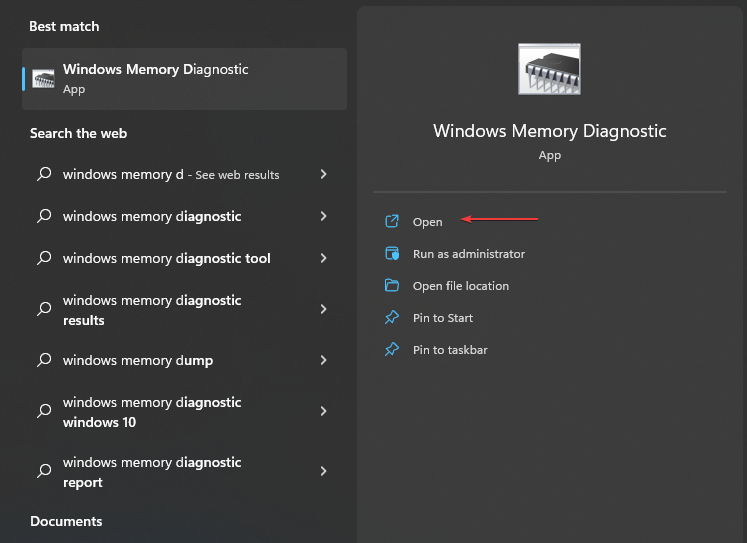This screenshot has width=747, height=543.
Task: Click the Best match memory chip icon
Action: pos(44,79)
